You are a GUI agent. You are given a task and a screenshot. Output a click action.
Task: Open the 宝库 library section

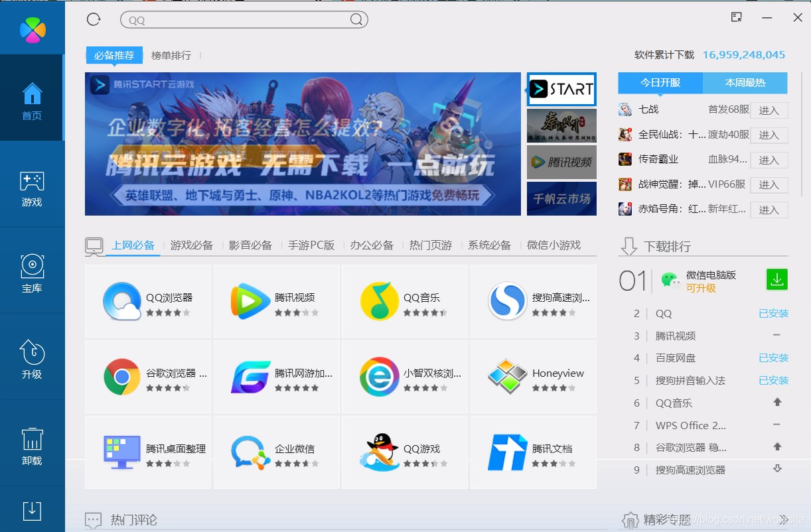tap(32, 270)
